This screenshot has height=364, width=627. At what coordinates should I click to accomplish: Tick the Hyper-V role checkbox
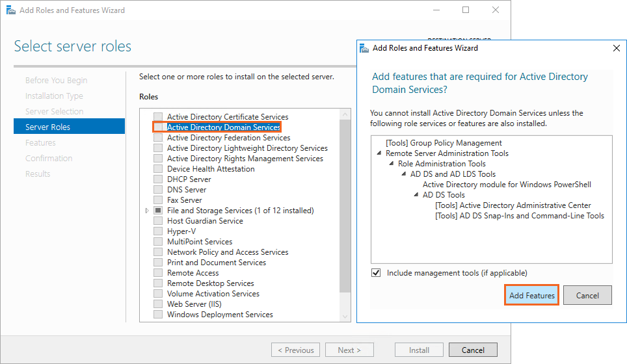[x=158, y=231]
